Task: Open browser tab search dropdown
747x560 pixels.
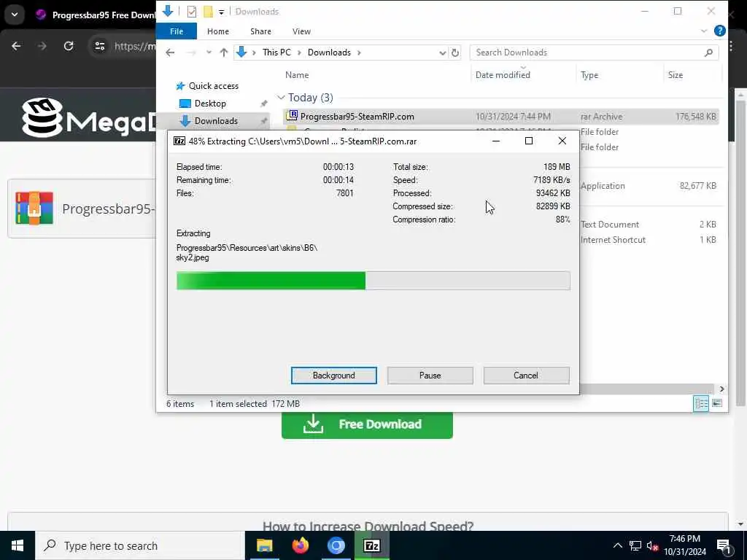Action: [15, 15]
